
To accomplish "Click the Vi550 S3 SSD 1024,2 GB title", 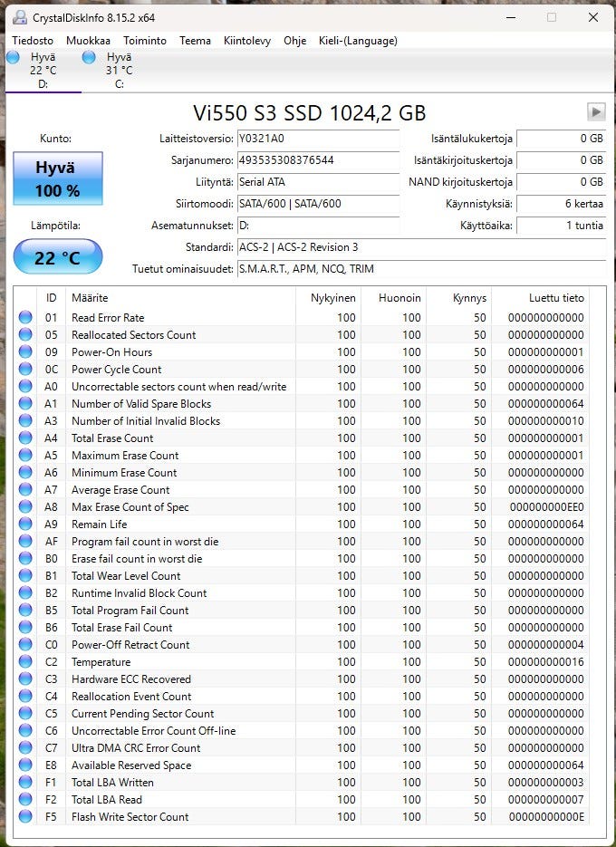I will (x=310, y=112).
